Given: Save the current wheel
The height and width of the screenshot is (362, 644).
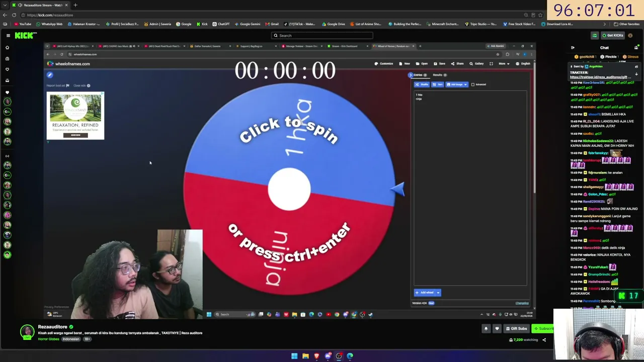Looking at the screenshot, I should (440, 64).
